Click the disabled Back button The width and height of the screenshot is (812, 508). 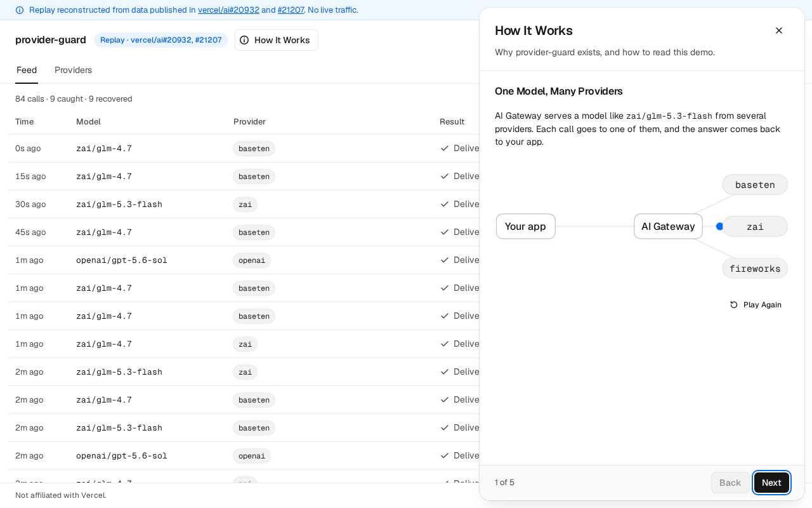click(x=730, y=483)
